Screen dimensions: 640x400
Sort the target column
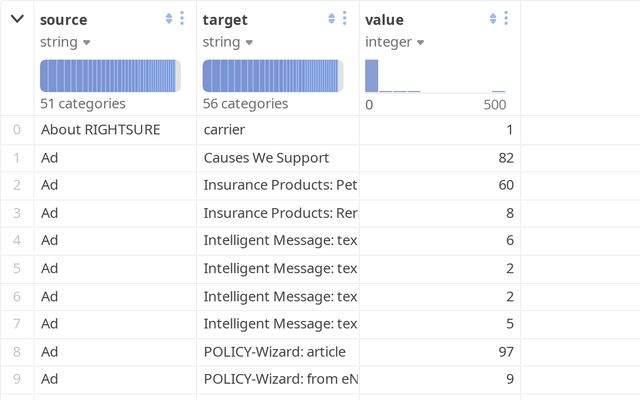[x=331, y=19]
